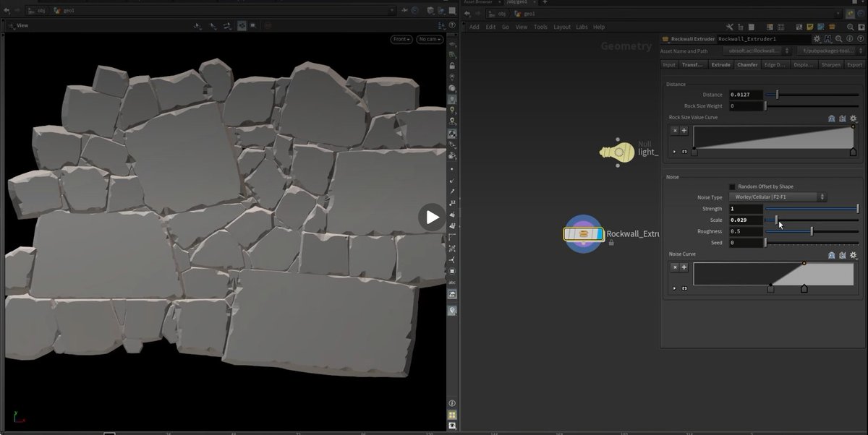Screen dimensions: 868x435
Task: Open the Add menu in network editor
Action: tap(474, 27)
